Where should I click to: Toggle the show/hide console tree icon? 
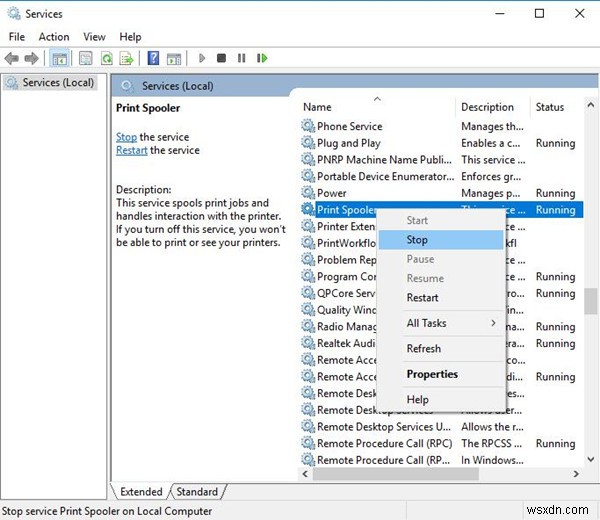coord(59,59)
